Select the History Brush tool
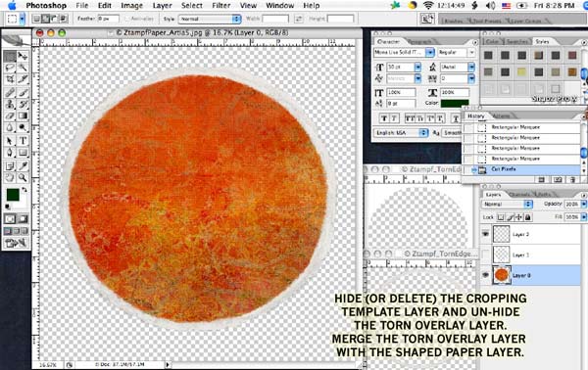Viewport: 588px width, 370px height. pos(23,104)
